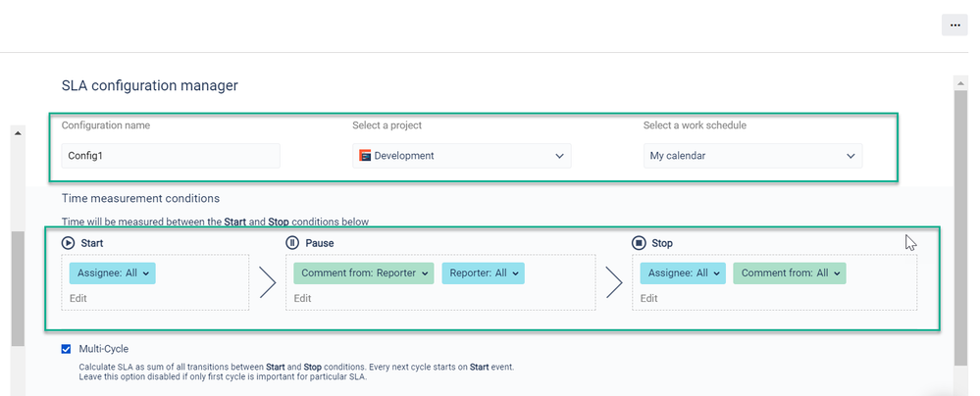
Task: Click the Select a project label
Action: [x=387, y=124]
